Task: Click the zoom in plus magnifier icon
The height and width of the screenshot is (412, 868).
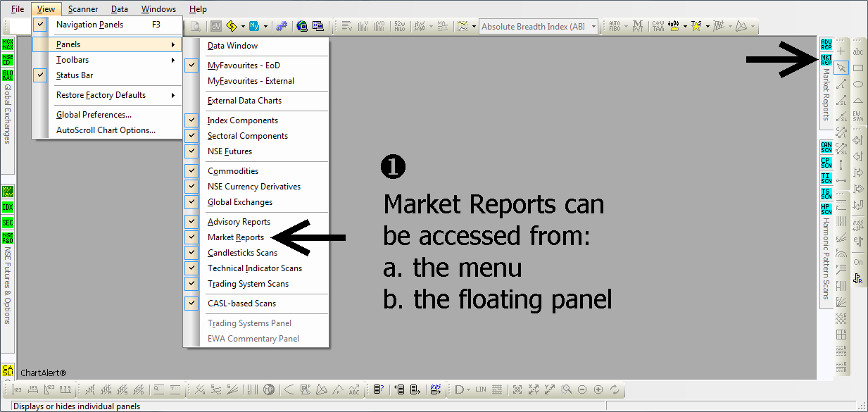Action: tap(598, 389)
